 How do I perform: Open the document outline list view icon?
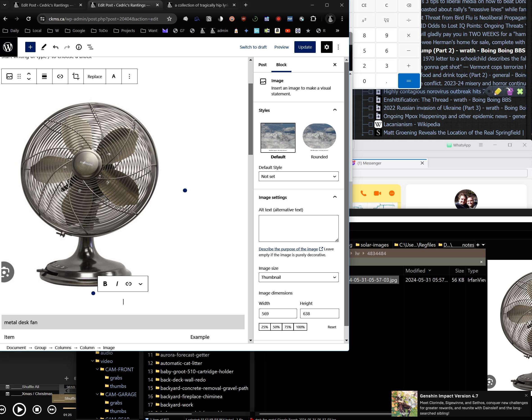(x=90, y=47)
